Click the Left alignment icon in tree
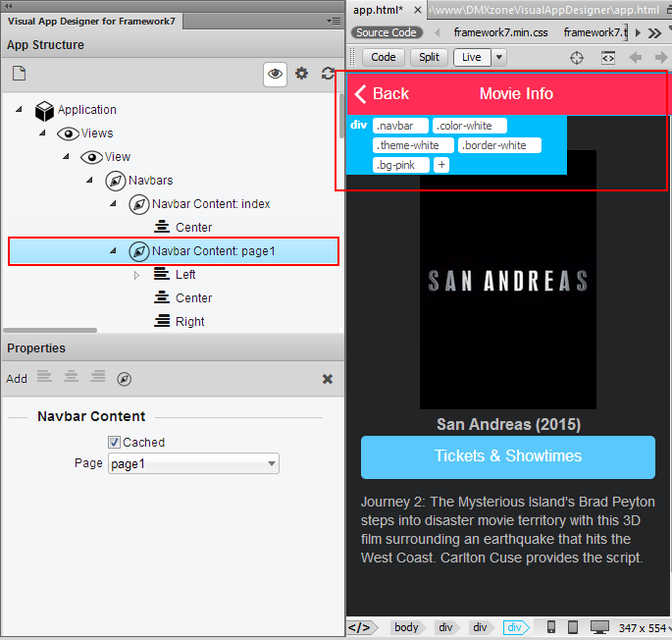The image size is (672, 640). pos(162,274)
